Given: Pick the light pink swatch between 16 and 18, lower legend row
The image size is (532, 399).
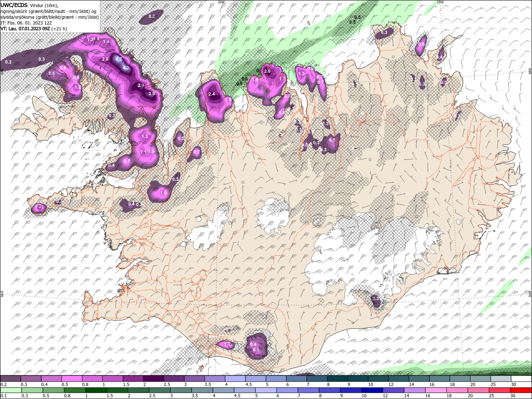Looking at the screenshot, I should pos(436,390).
